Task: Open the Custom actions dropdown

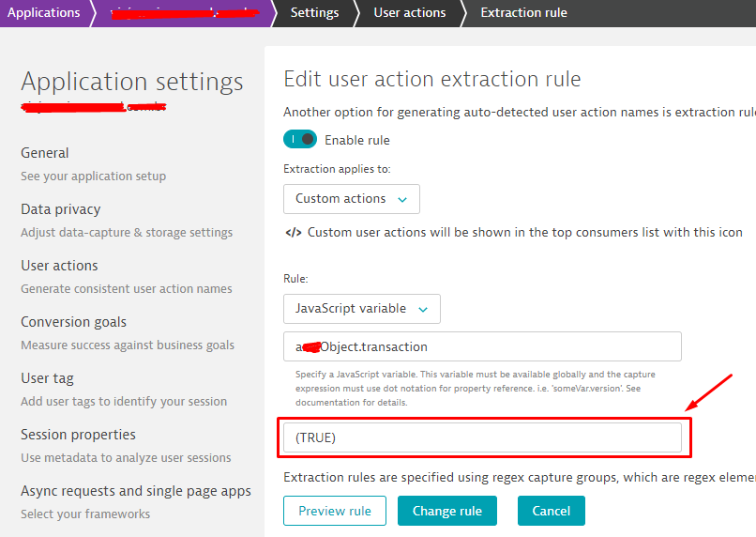Action: point(351,199)
